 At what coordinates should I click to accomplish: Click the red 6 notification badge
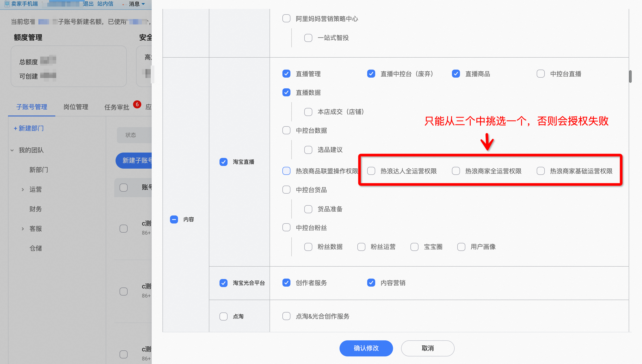tap(137, 104)
